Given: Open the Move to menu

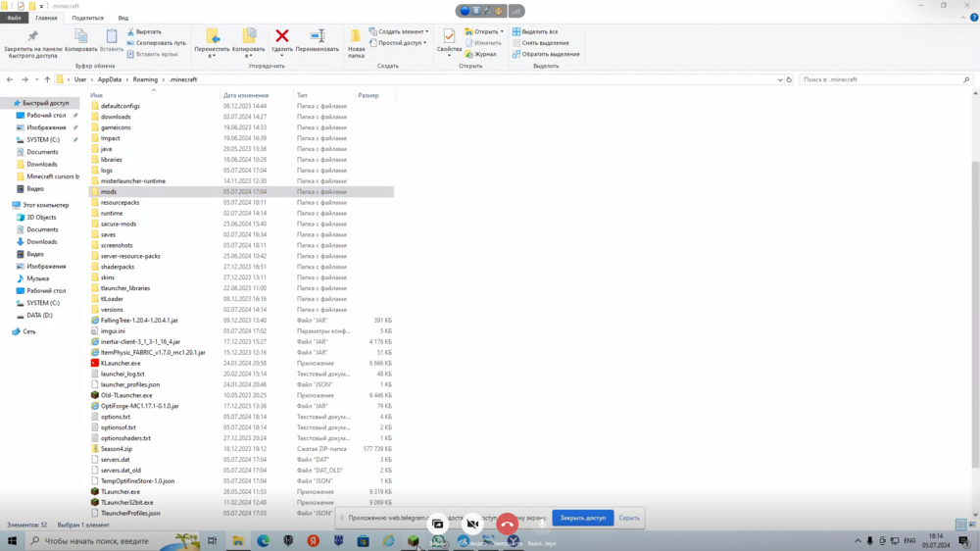Looking at the screenshot, I should point(212,43).
